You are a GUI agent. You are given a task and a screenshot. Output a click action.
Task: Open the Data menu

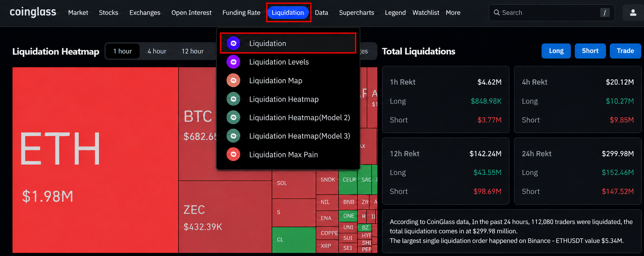[321, 13]
